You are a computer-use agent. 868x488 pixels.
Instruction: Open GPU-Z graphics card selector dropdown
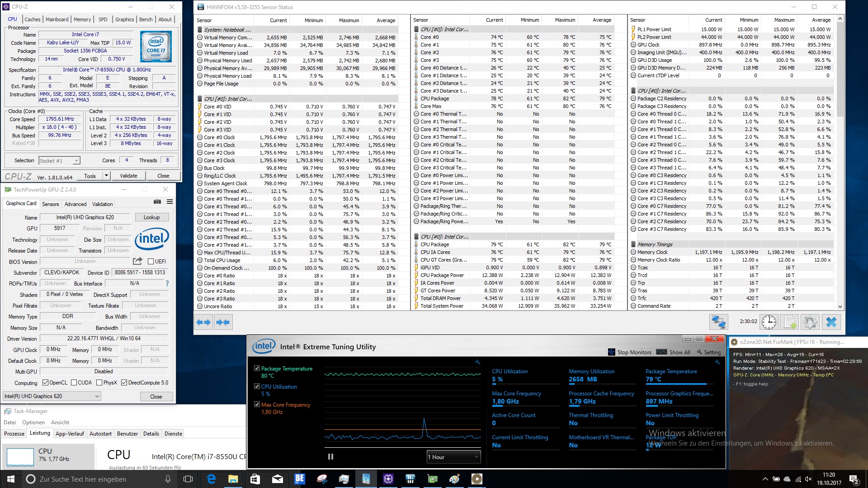(x=52, y=396)
